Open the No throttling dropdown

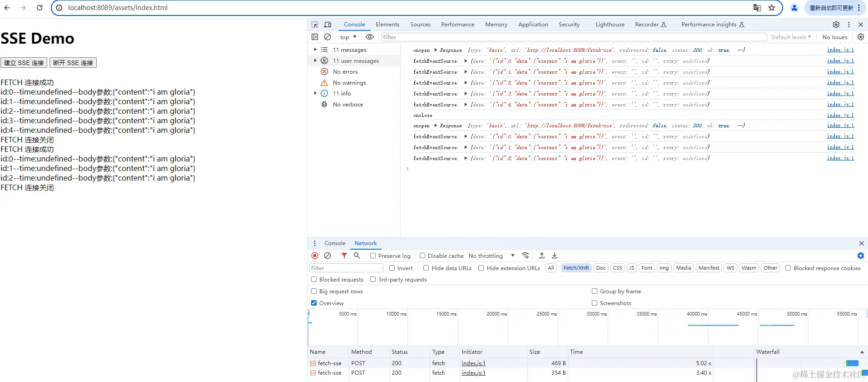click(491, 256)
